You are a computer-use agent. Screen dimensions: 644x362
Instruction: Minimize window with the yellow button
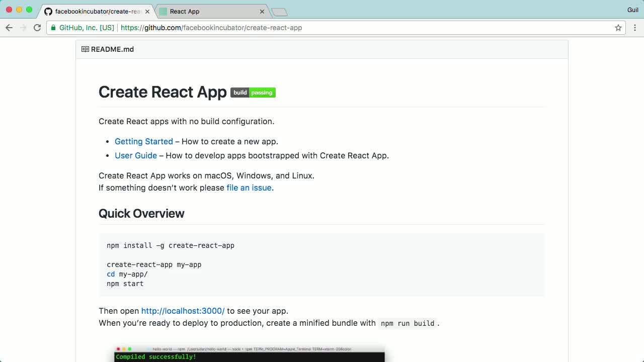[x=19, y=10]
